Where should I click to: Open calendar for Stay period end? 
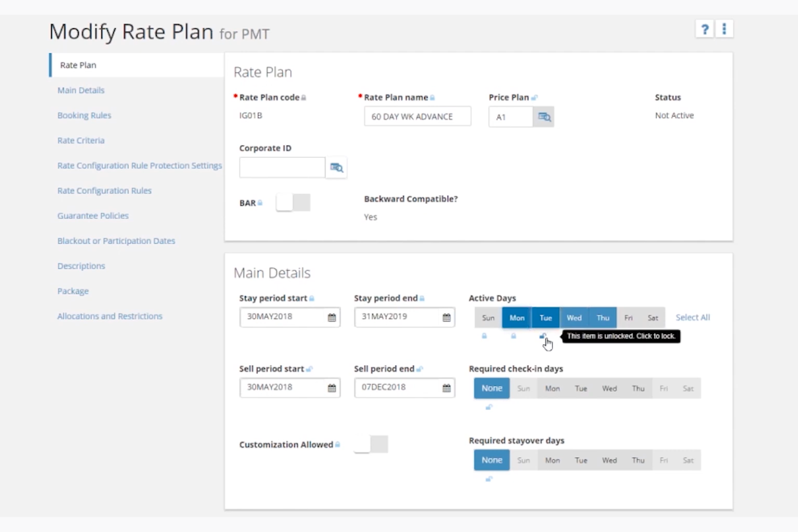pos(446,317)
